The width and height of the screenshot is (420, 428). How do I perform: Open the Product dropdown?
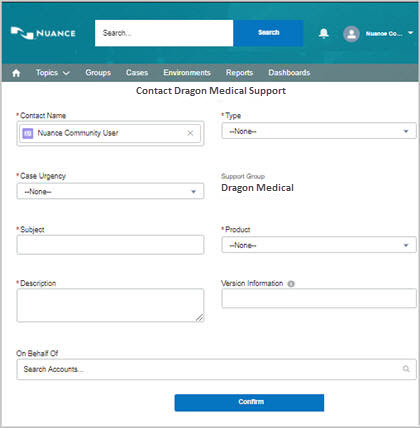click(x=319, y=245)
